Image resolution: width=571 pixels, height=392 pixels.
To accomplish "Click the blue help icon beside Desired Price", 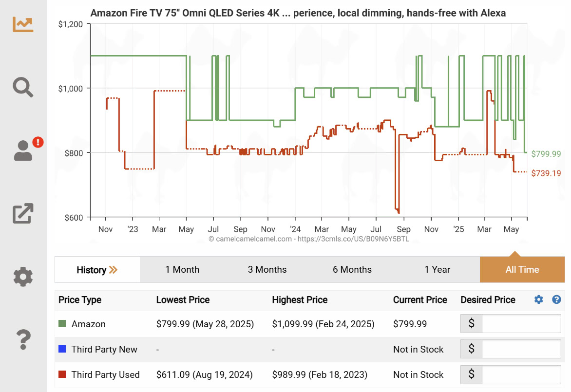I will pyautogui.click(x=556, y=300).
